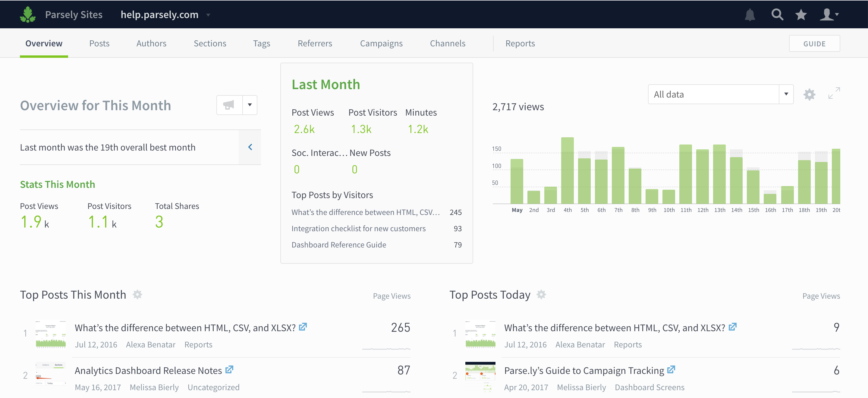Open the favorites star icon
Viewport: 868px width, 398px height.
coord(801,14)
